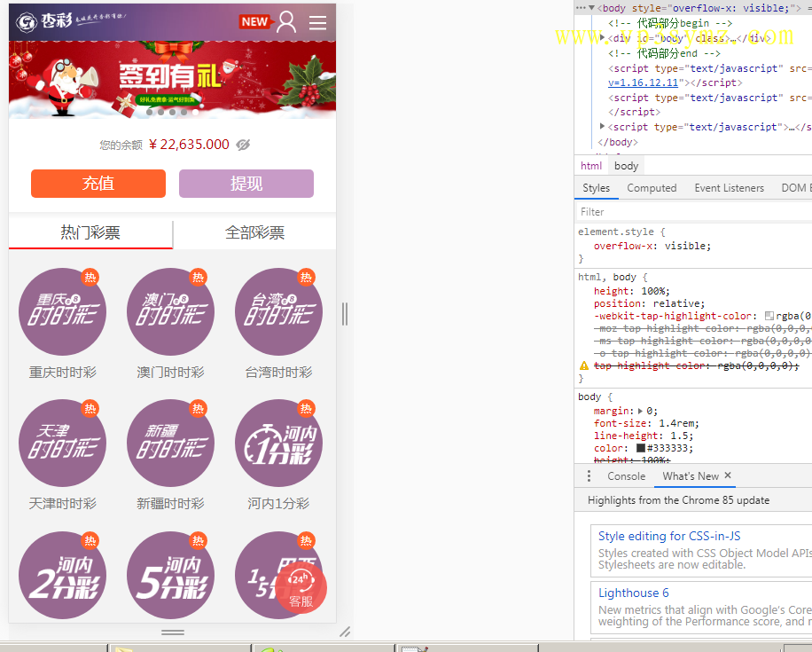Click the corner diagonal resize handle
Screen dimensions: 812x652
[x=345, y=632]
